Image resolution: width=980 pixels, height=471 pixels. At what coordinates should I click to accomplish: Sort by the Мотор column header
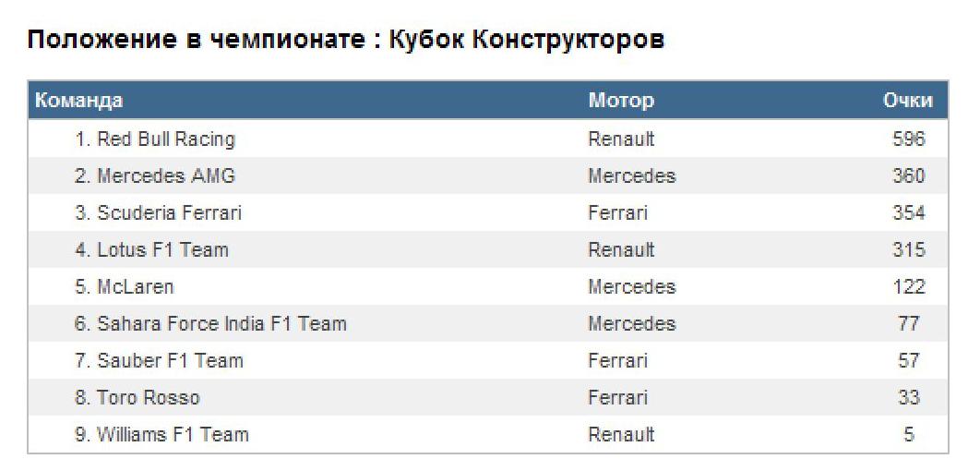click(x=621, y=101)
